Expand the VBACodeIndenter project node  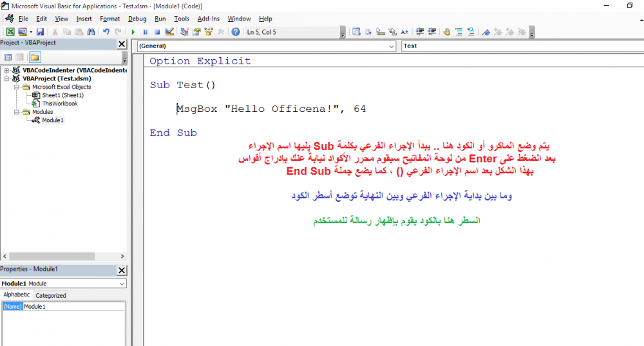pos(6,70)
